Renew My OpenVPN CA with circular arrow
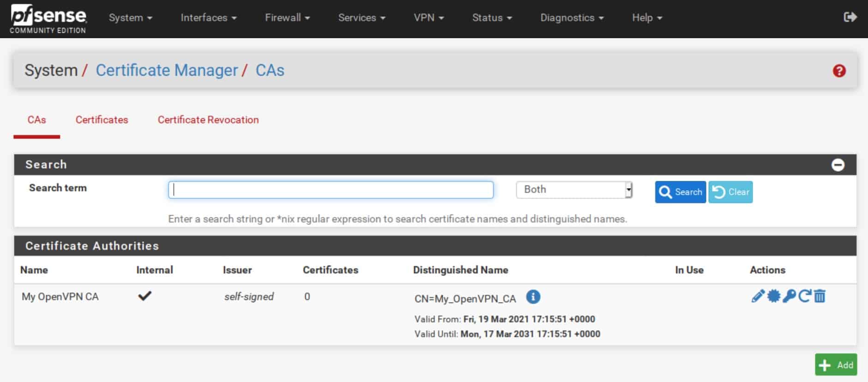The image size is (868, 382). pos(804,296)
